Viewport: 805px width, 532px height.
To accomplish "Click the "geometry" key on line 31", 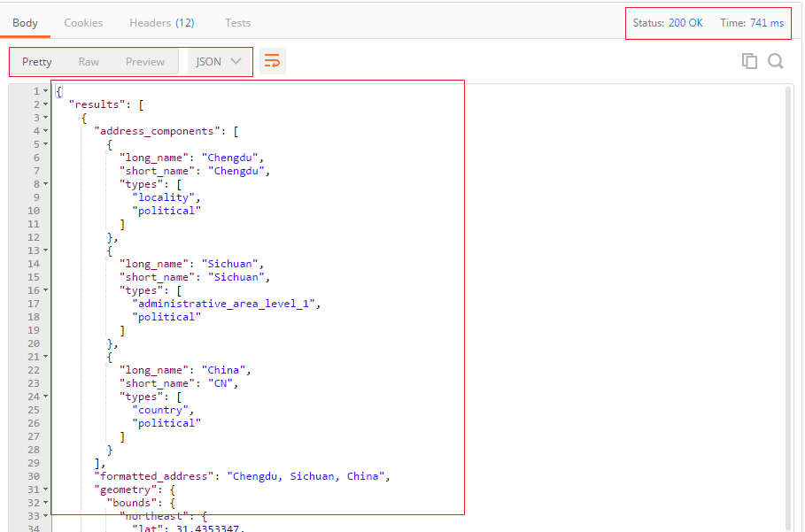I will coord(125,490).
